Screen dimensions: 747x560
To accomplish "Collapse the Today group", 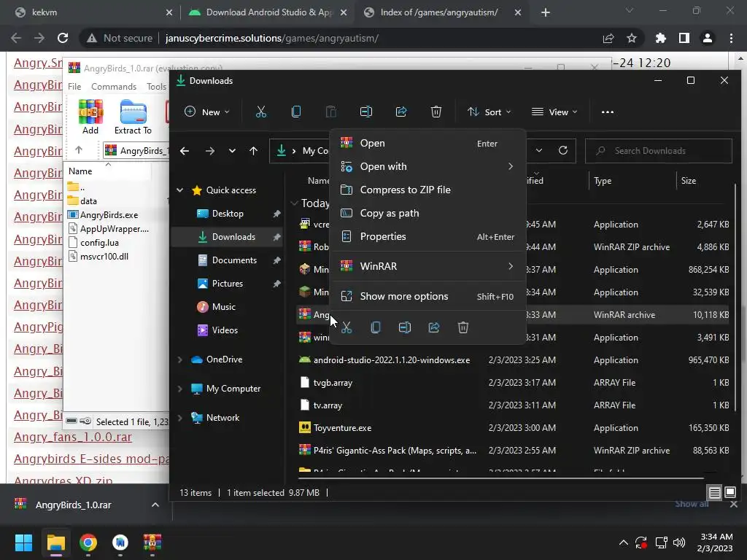I will pyautogui.click(x=295, y=203).
